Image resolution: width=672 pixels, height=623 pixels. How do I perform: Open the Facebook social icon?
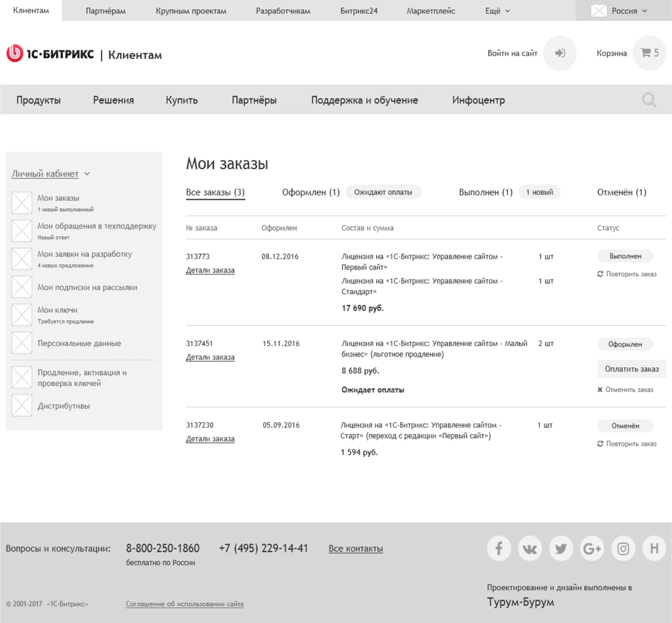point(499,548)
